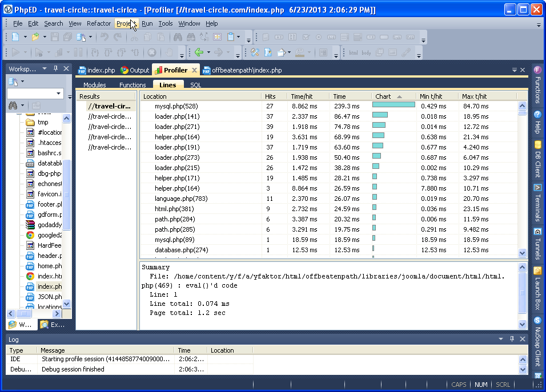Screen dimensions: 546x392
Task: Open the NuSoap Client side panel
Action: [x=537, y=341]
